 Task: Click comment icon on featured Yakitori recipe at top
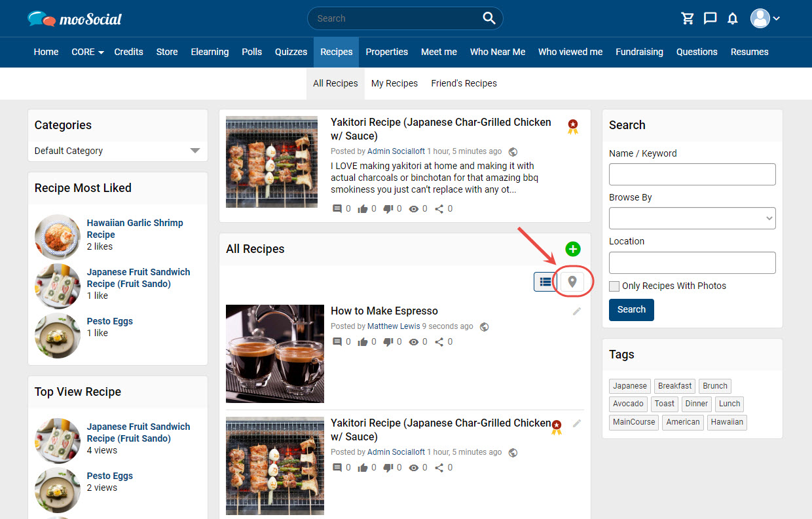tap(337, 209)
